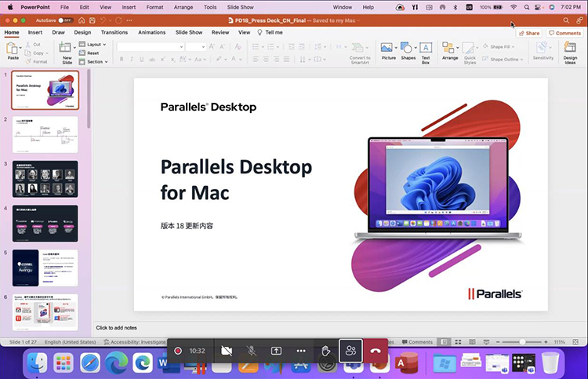Click Accessibility: Investigate in status bar
Viewport: 588px width, 379px height.
tap(135, 342)
